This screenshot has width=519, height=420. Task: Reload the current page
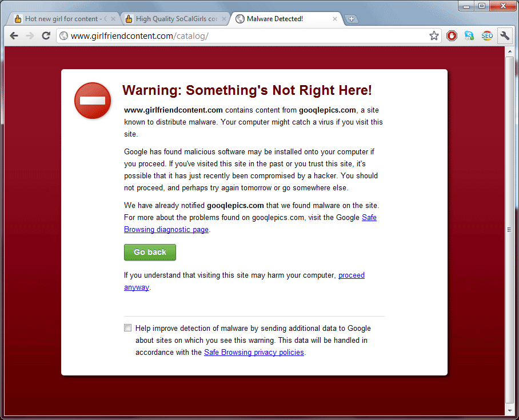[46, 36]
